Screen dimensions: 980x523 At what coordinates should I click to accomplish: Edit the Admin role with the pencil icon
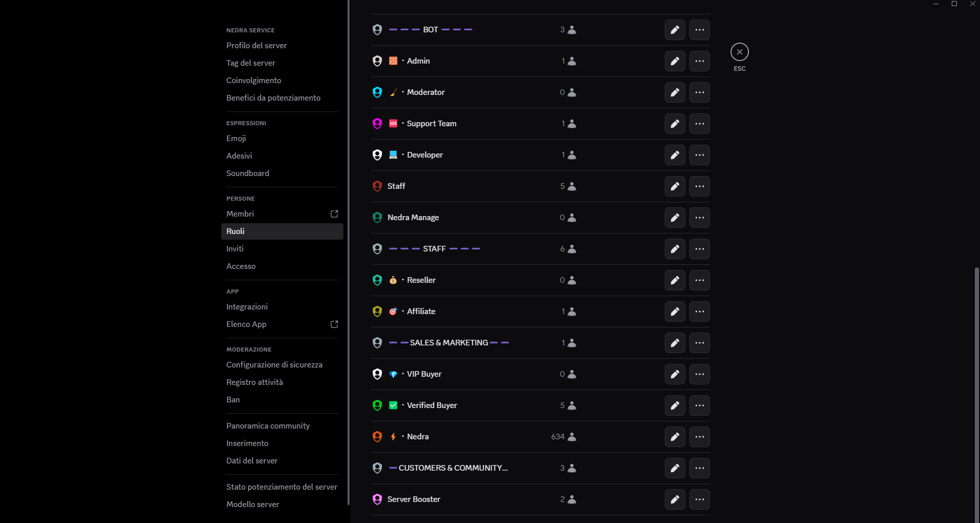pos(675,61)
